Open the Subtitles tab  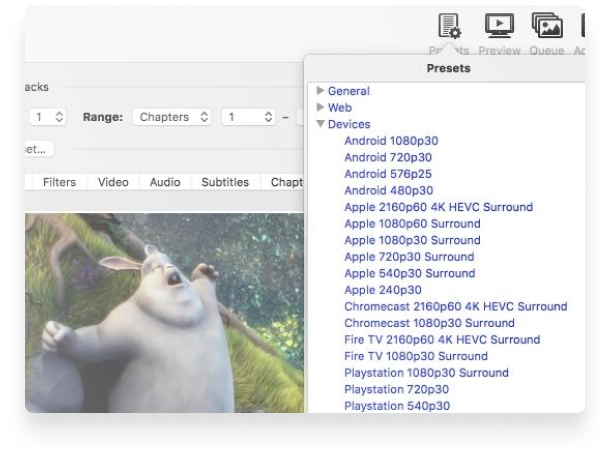(225, 182)
